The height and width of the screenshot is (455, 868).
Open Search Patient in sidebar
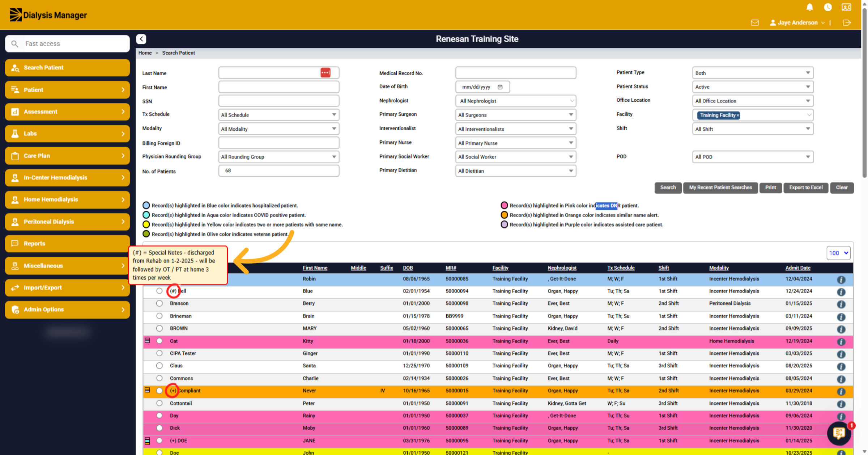[67, 68]
